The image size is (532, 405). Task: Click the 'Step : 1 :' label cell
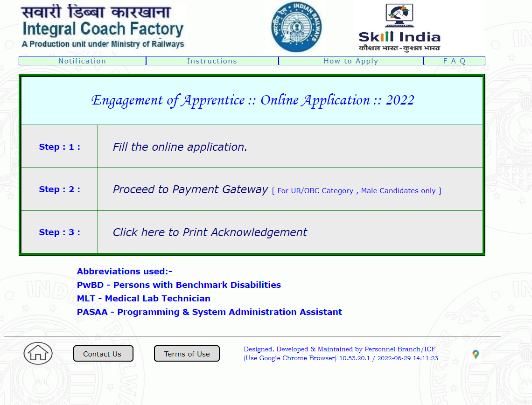point(59,147)
